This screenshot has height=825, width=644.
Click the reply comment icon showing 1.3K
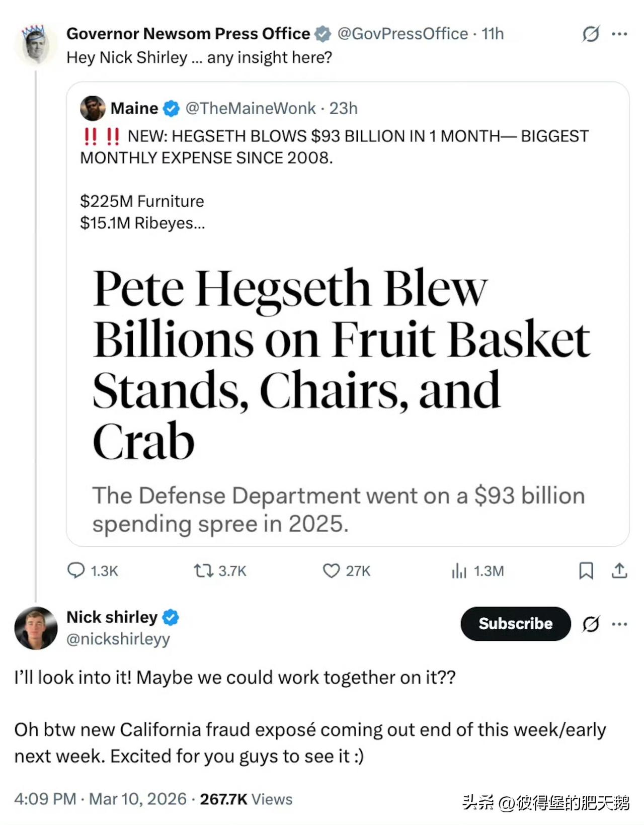coord(76,570)
